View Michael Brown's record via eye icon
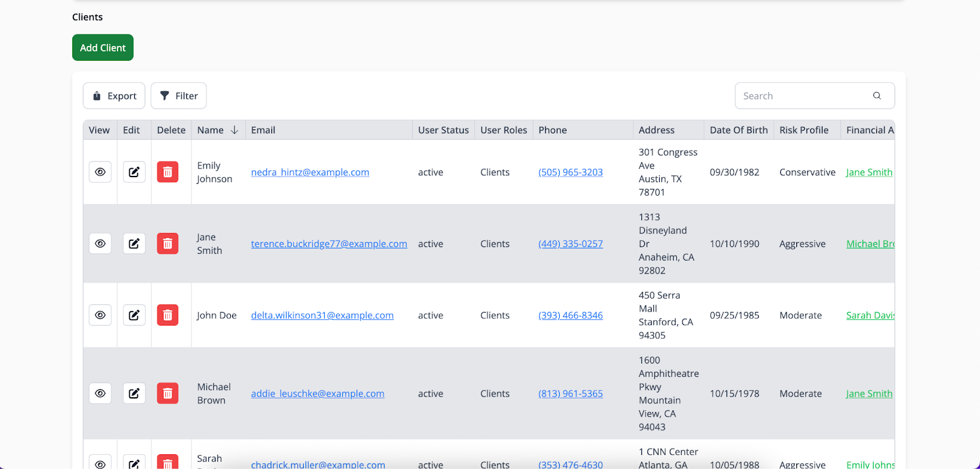 (100, 394)
